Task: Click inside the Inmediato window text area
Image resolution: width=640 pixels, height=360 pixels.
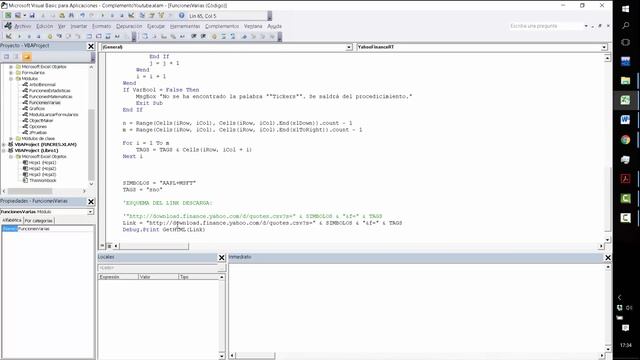Action: pos(416,307)
